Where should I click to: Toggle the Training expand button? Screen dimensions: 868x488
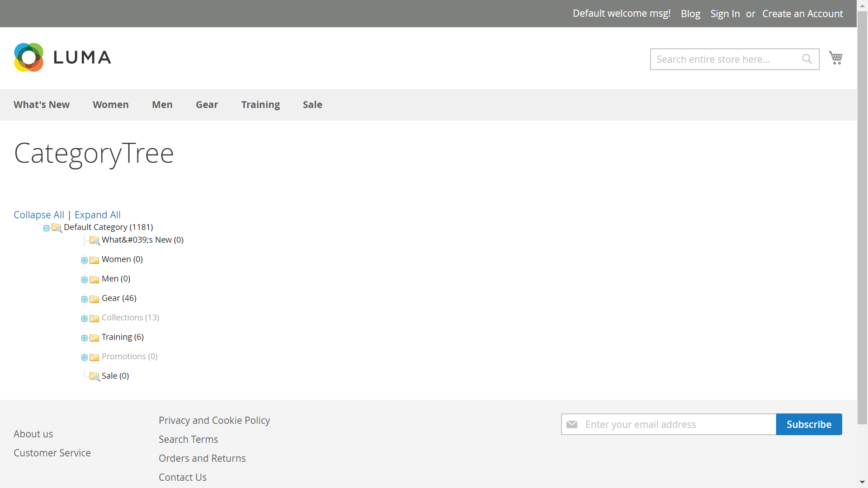point(85,337)
